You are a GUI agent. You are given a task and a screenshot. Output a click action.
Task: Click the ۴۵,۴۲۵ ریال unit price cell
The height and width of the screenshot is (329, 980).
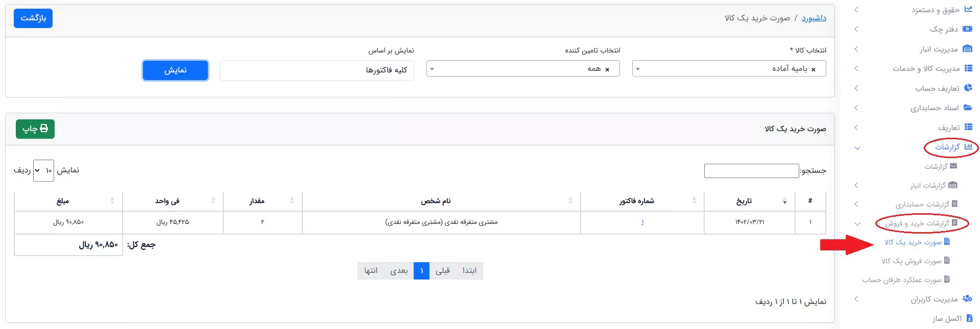click(x=173, y=222)
